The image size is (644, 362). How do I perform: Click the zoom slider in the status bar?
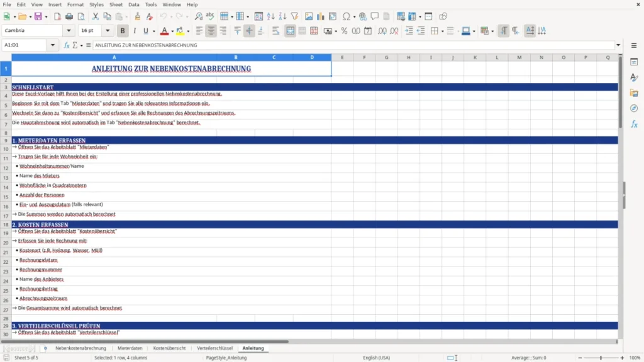pyautogui.click(x=601, y=358)
